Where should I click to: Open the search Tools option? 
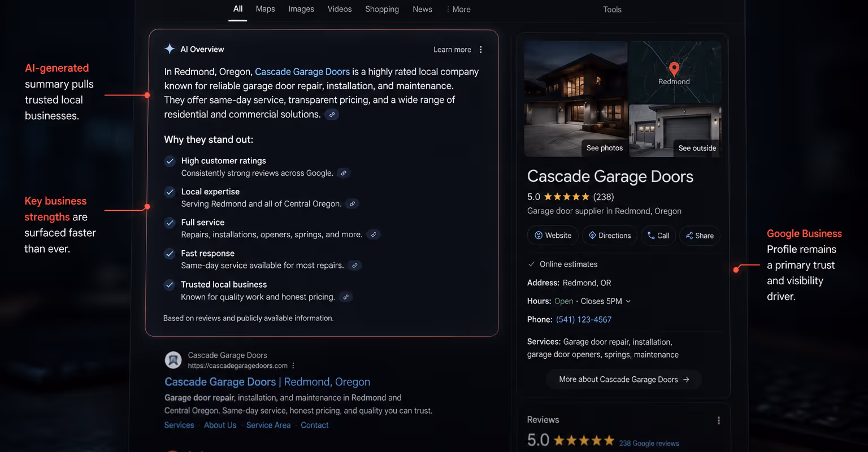(612, 10)
